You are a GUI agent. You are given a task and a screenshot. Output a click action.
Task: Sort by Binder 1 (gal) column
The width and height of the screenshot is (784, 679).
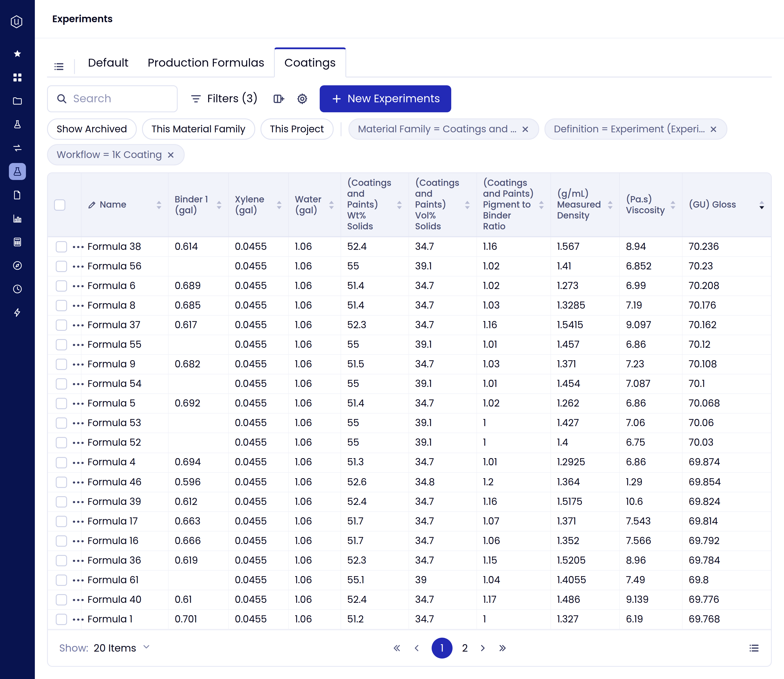pos(219,205)
